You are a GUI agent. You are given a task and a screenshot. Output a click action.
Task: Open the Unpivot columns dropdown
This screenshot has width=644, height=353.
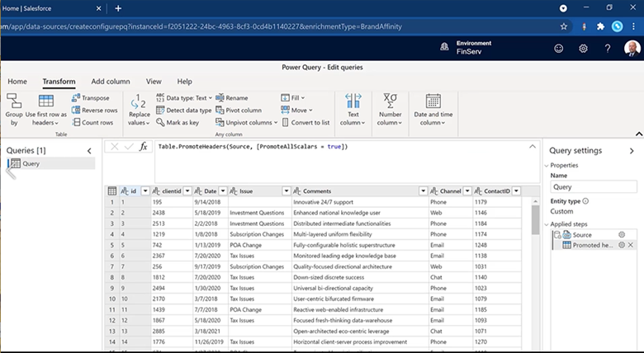coord(246,122)
